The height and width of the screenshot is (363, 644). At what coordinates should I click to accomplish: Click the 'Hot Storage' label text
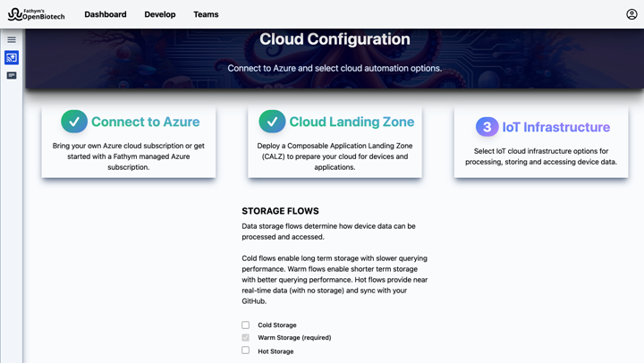[275, 351]
